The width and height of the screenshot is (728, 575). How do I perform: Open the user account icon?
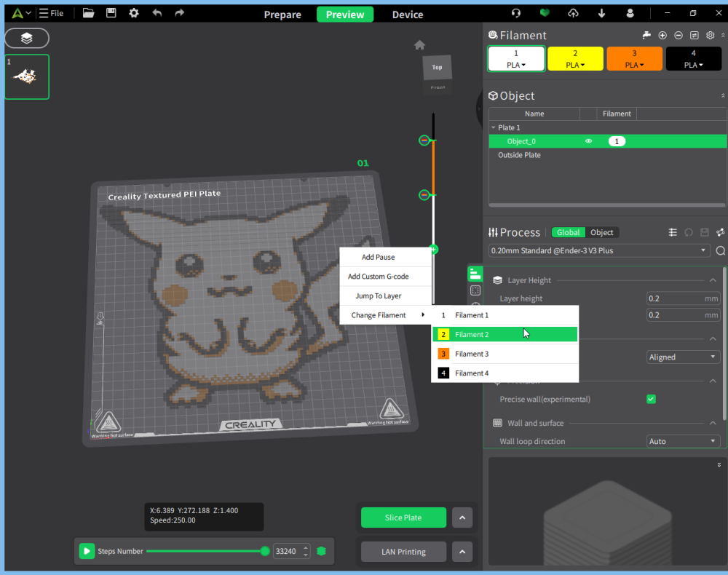click(630, 13)
